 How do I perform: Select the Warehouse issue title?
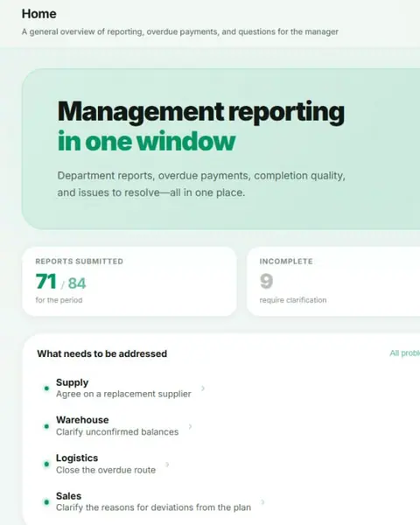click(82, 420)
